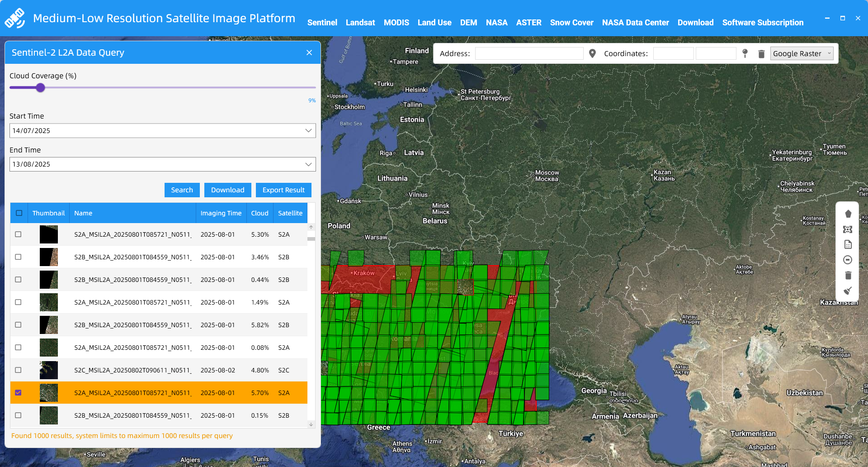
Task: Click trash icon next to coordinates
Action: coord(761,54)
